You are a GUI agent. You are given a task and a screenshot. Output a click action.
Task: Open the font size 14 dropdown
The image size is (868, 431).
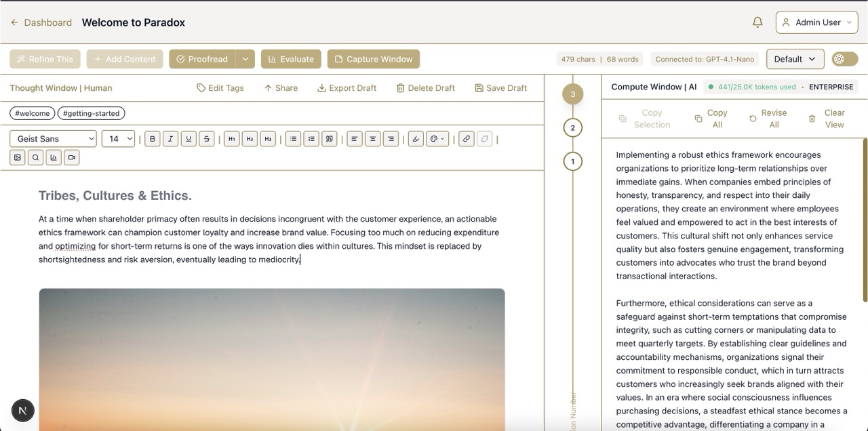coord(118,139)
